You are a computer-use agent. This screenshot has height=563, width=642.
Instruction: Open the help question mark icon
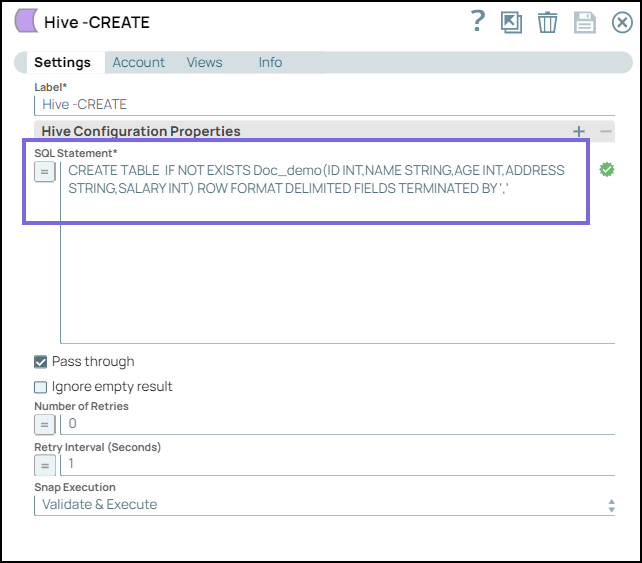(478, 22)
